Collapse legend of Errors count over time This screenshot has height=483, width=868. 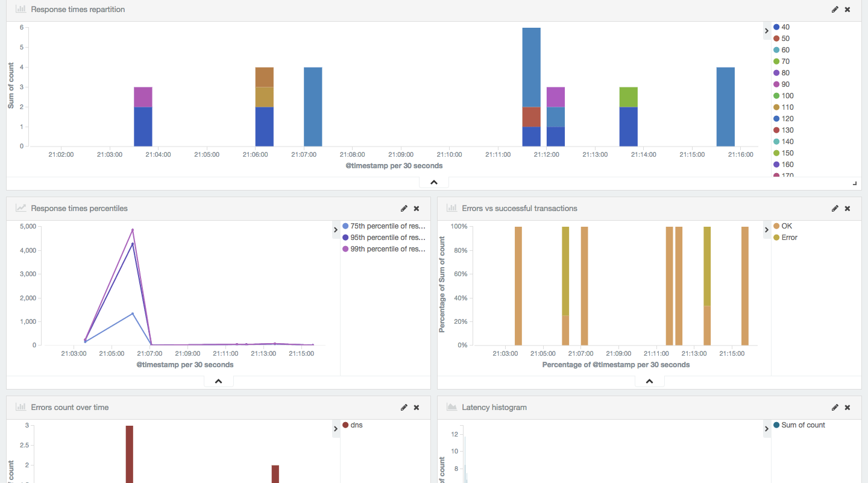[336, 429]
